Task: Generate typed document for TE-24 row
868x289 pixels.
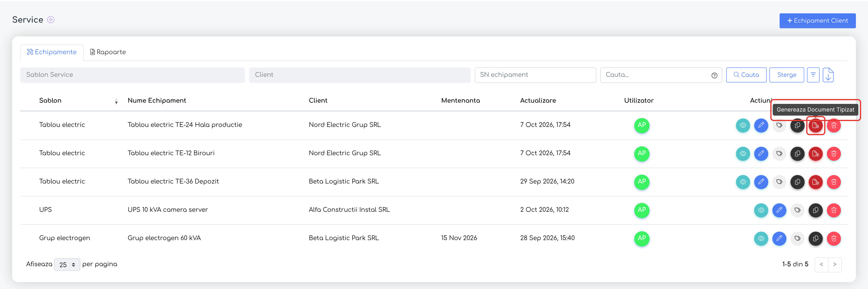Action: 816,126
